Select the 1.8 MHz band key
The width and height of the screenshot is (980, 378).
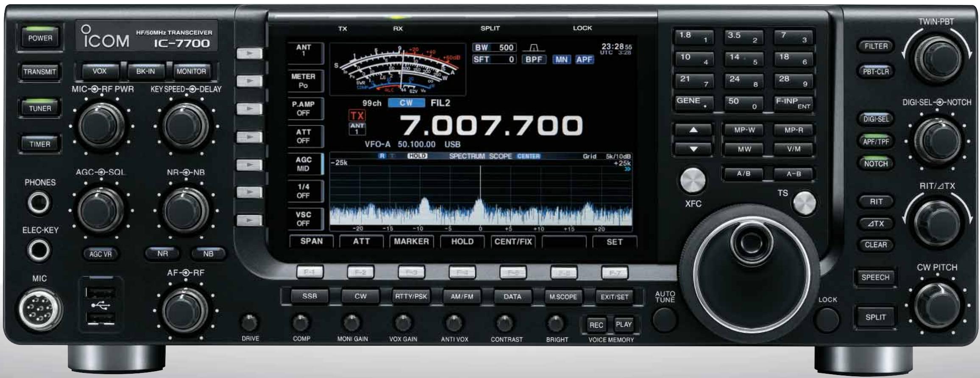click(x=694, y=37)
